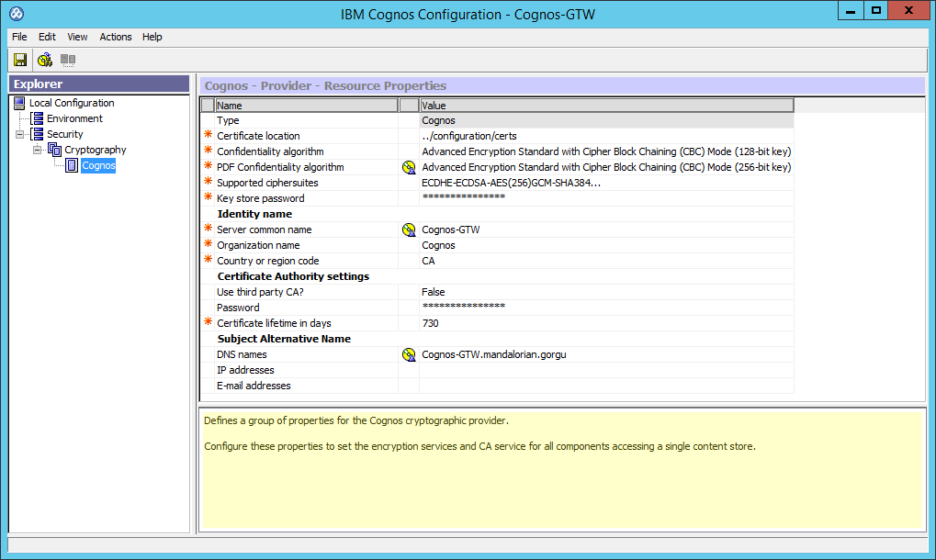Edit Certificate location value ../configuration/certs

point(606,136)
